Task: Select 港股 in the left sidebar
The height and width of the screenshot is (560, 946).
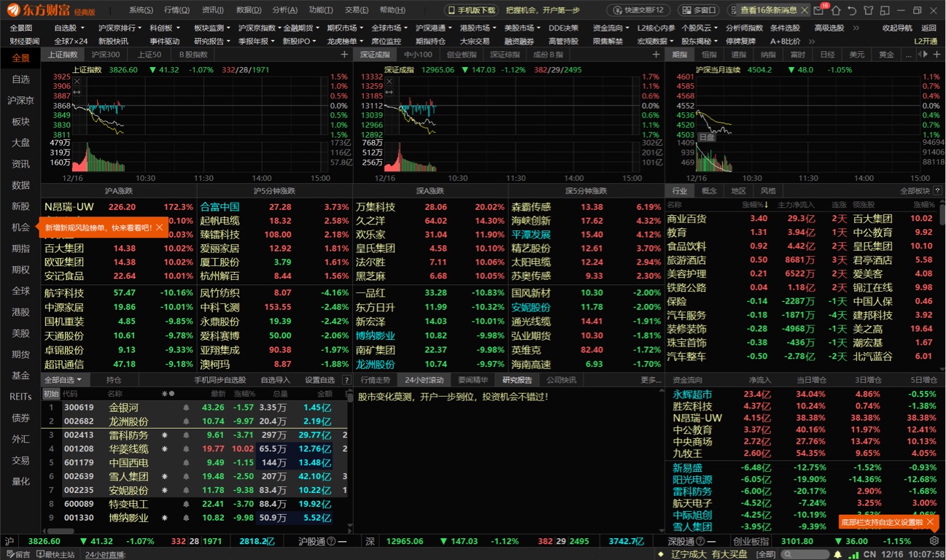Action: 20,312
